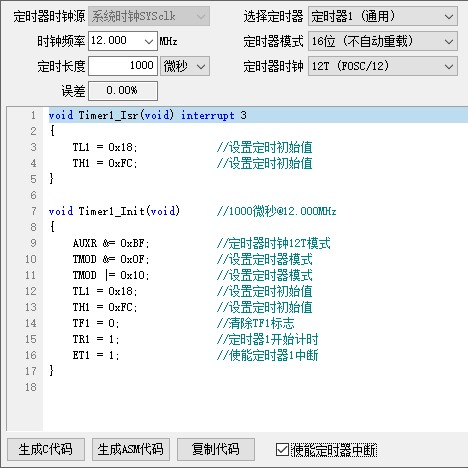Click the comment //清除TF1标志
The image size is (468, 468).
point(256,323)
